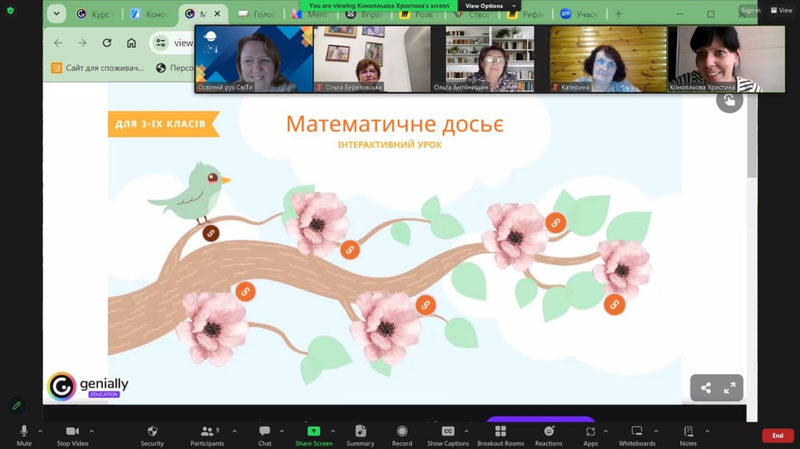The width and height of the screenshot is (800, 449).
Task: Toggle the interactive elements hand icon
Action: [x=730, y=101]
